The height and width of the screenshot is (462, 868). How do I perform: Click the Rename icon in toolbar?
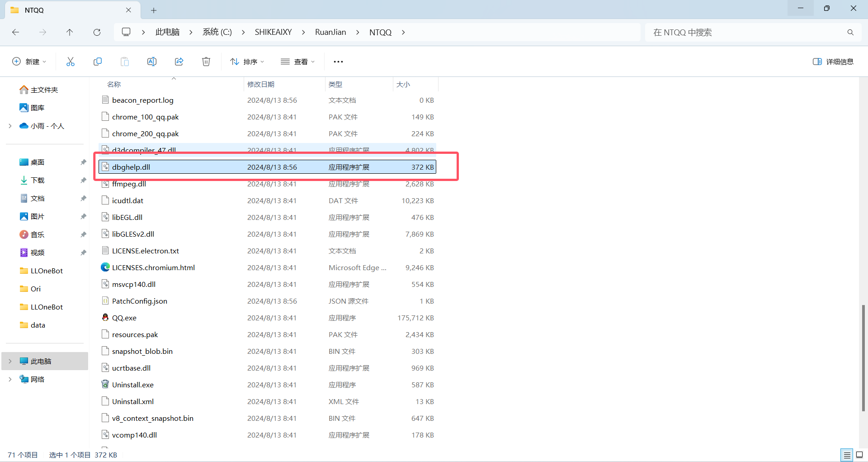[152, 62]
